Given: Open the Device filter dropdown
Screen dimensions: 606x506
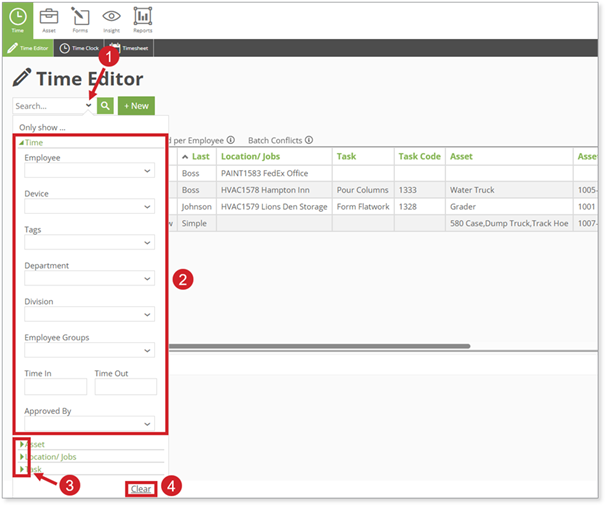Looking at the screenshot, I should point(89,207).
